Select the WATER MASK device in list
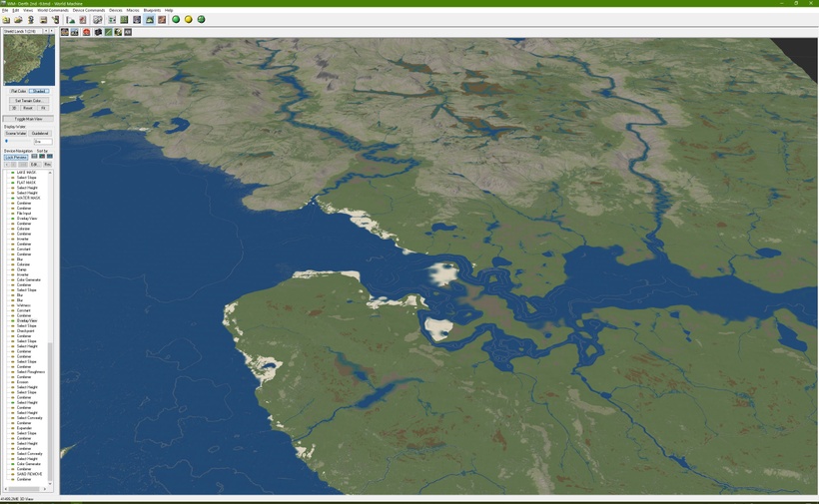Image resolution: width=819 pixels, height=504 pixels. [x=28, y=198]
